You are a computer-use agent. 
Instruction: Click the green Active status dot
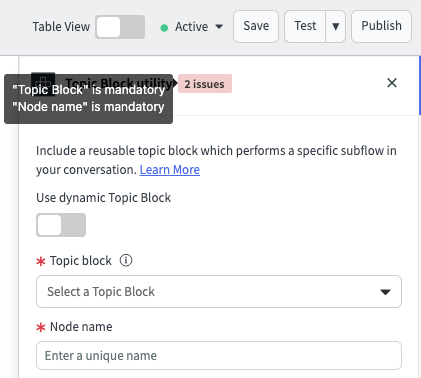164,28
